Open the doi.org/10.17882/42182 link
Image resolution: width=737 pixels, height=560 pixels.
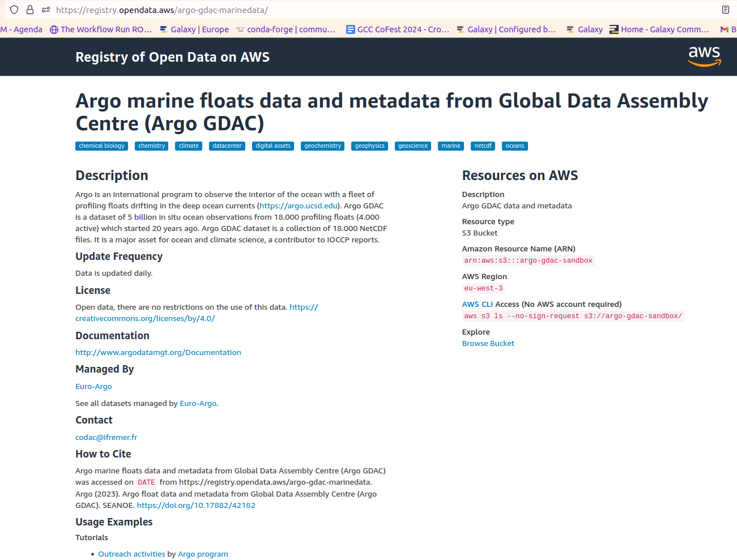(x=196, y=505)
